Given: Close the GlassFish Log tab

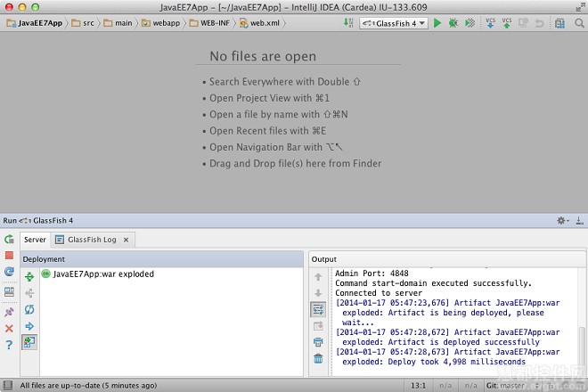Looking at the screenshot, I should click(126, 240).
